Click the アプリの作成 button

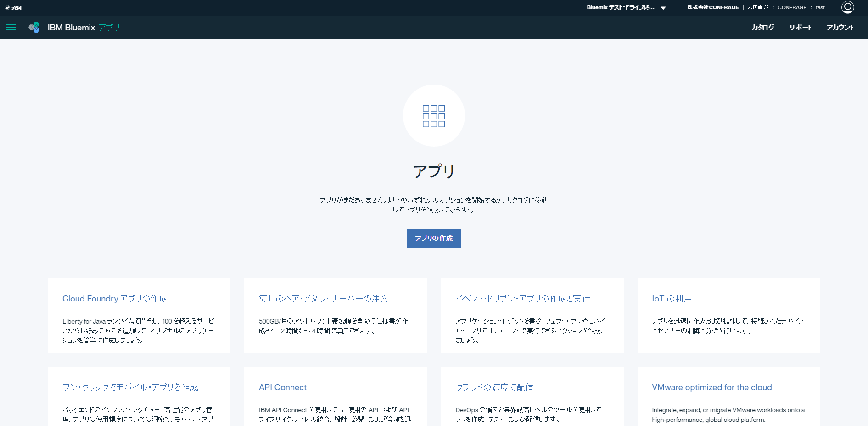(x=434, y=239)
